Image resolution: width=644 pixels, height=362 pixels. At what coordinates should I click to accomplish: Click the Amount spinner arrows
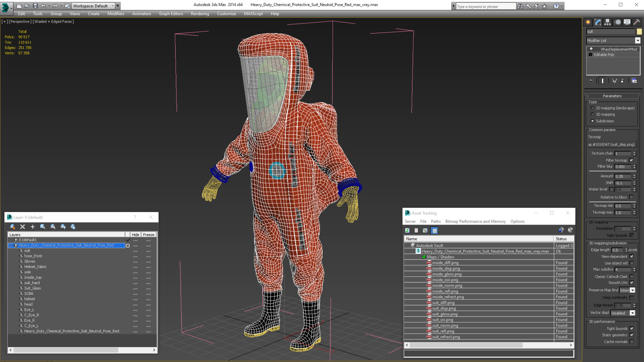coord(634,176)
